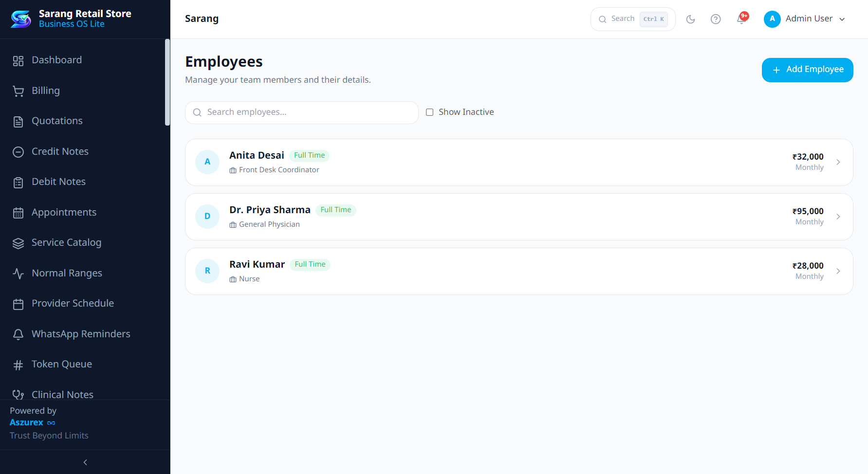This screenshot has width=868, height=474.
Task: Click Ravi Kumar's Full Time badge
Action: 310,264
